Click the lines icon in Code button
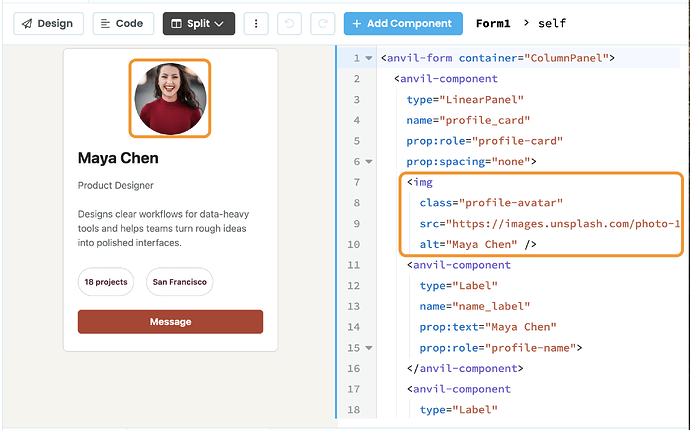Screen dimensions: 690x430 tap(105, 23)
